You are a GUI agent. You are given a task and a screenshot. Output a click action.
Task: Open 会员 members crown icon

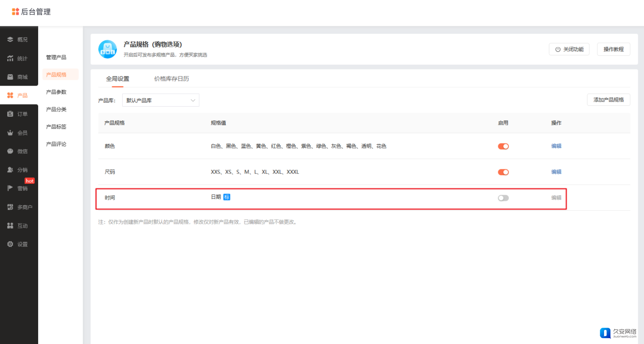[10, 133]
